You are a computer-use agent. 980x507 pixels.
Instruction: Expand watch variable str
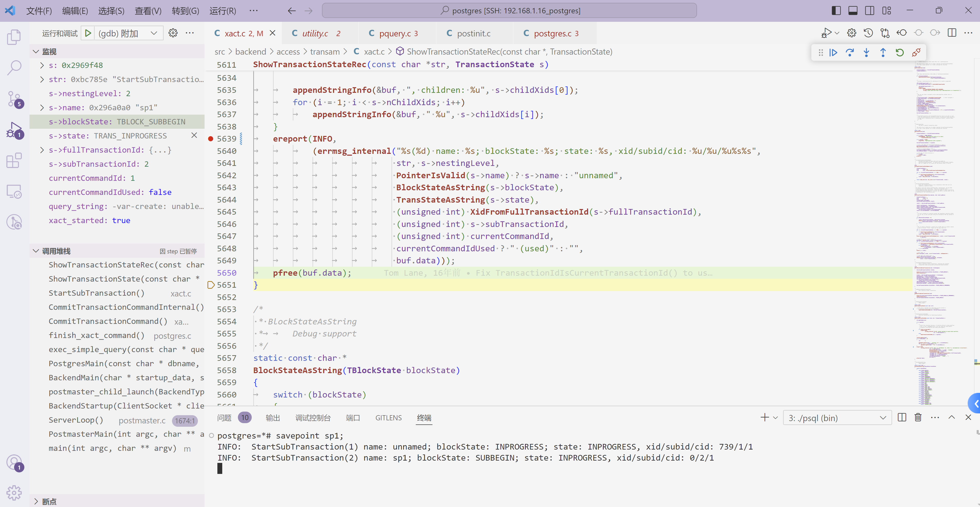(42, 79)
